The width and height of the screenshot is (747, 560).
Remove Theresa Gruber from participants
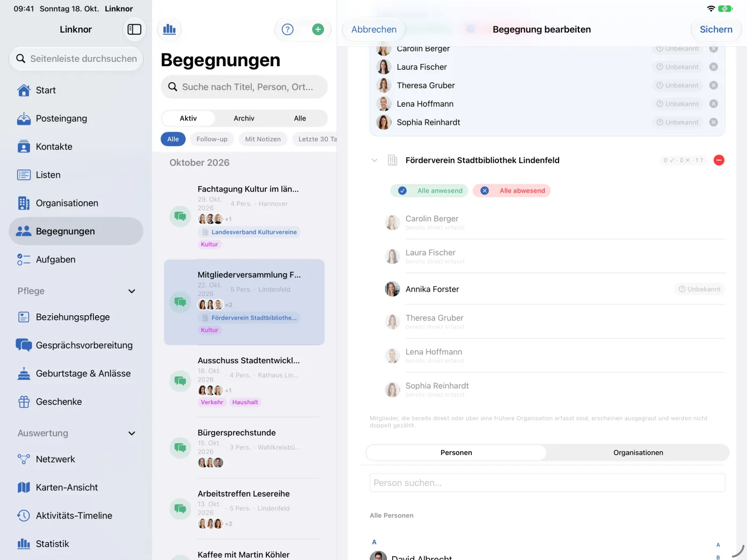tap(713, 85)
